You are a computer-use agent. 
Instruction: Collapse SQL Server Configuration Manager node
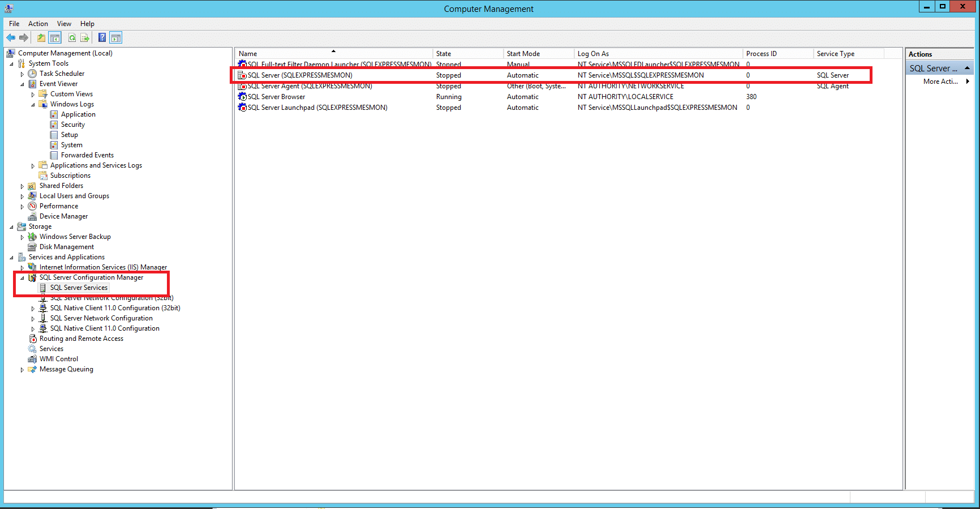point(22,278)
